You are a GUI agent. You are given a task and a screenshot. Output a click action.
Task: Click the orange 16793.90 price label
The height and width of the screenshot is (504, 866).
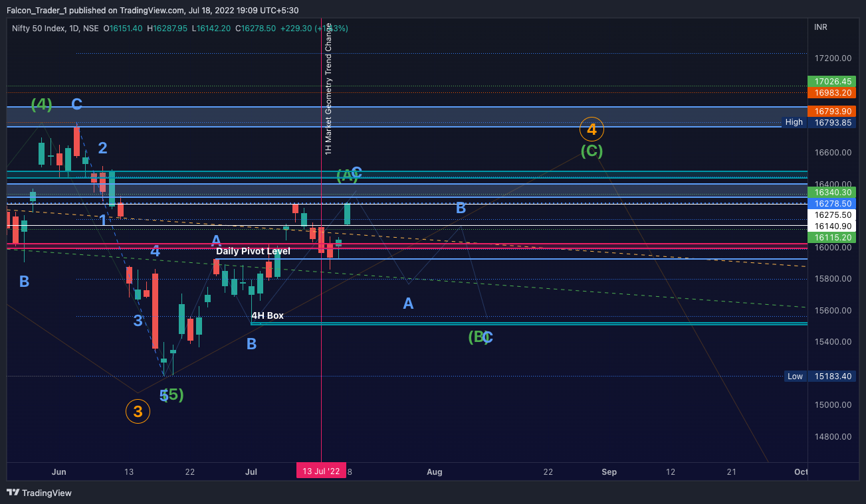[x=833, y=111]
